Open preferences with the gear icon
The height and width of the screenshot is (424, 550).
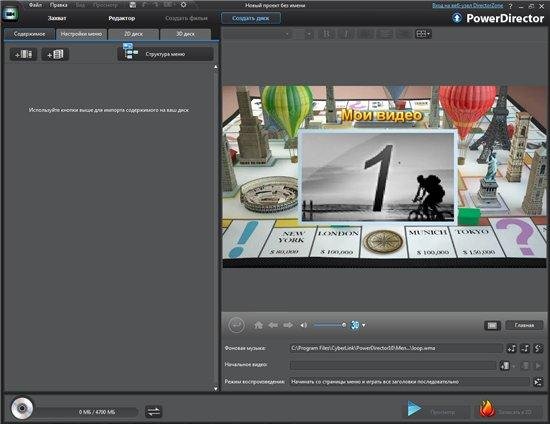[183, 5]
